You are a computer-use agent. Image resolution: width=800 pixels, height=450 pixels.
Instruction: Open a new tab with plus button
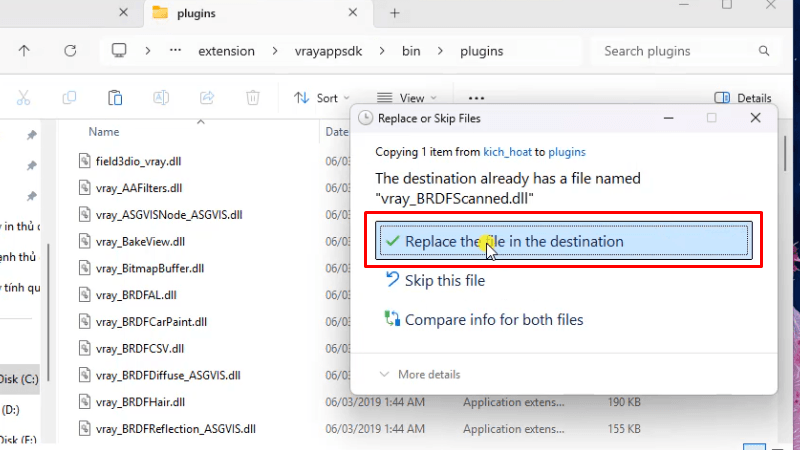click(x=395, y=13)
